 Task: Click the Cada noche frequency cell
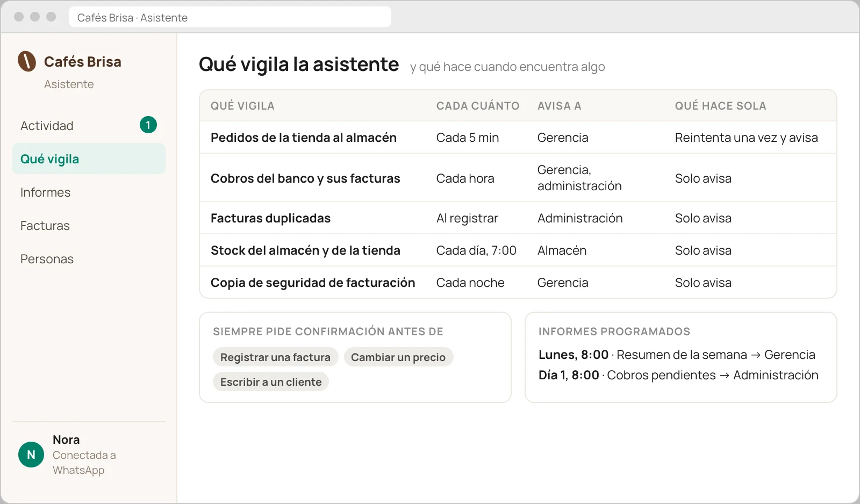coord(470,283)
